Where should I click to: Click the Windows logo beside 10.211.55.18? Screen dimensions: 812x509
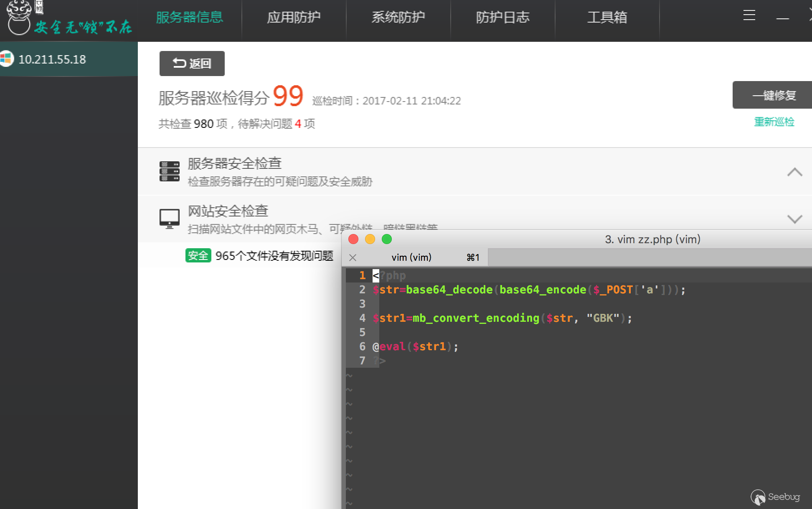click(6, 59)
